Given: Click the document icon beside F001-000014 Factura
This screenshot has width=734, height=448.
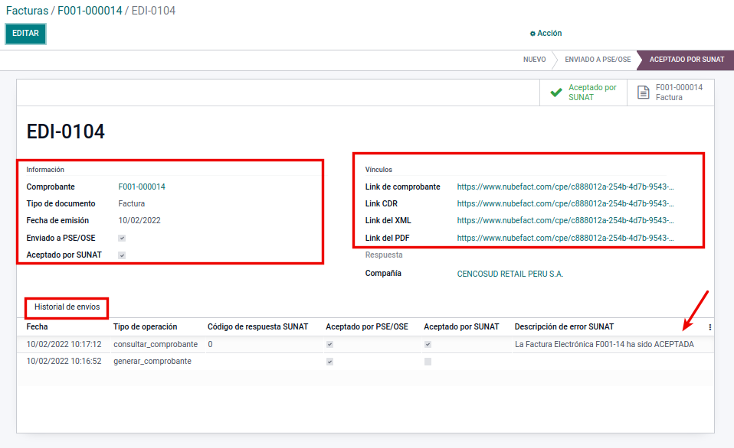Looking at the screenshot, I should (642, 92).
